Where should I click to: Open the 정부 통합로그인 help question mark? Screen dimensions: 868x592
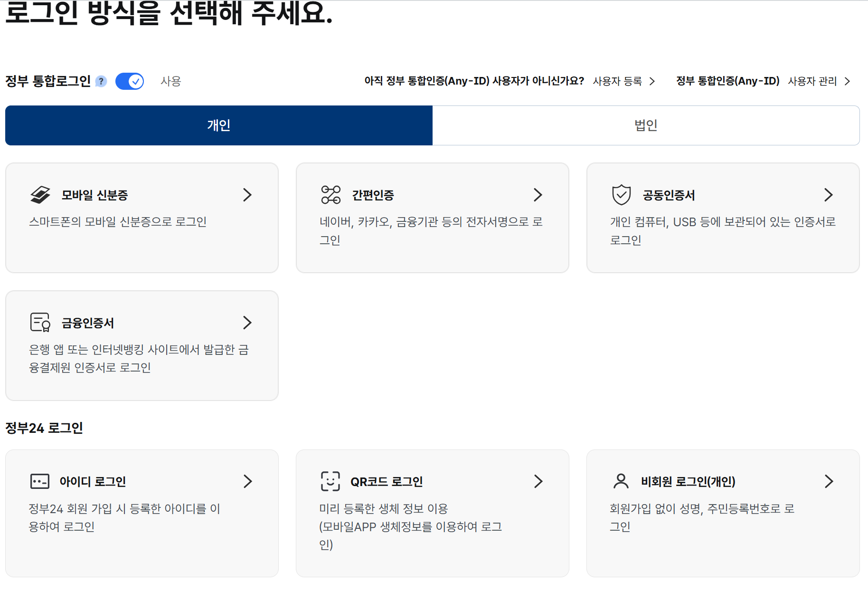tap(101, 81)
